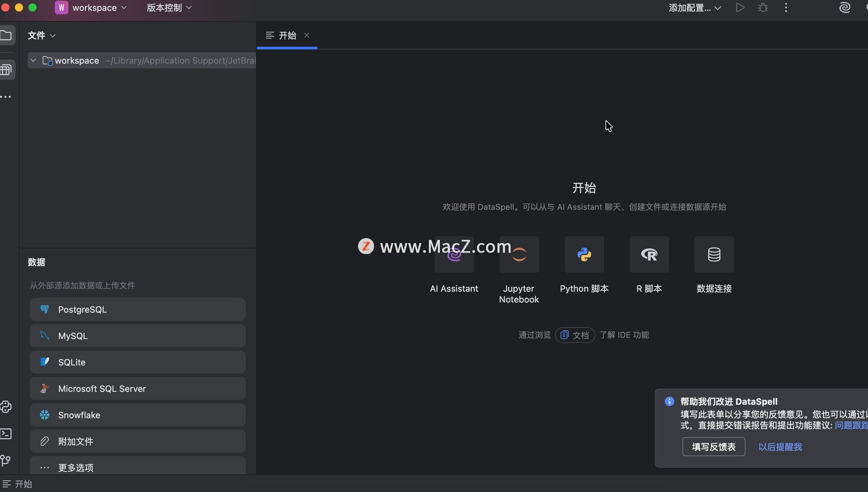Screen dimensions: 868x492
Task: Open the Python console icon in left sidebar
Action: click(6, 407)
